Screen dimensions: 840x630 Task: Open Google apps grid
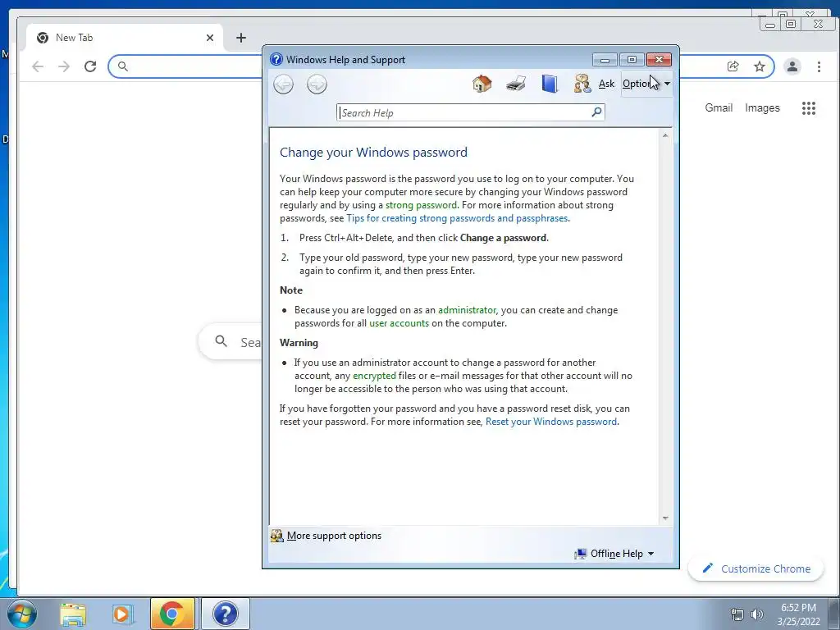(x=808, y=108)
